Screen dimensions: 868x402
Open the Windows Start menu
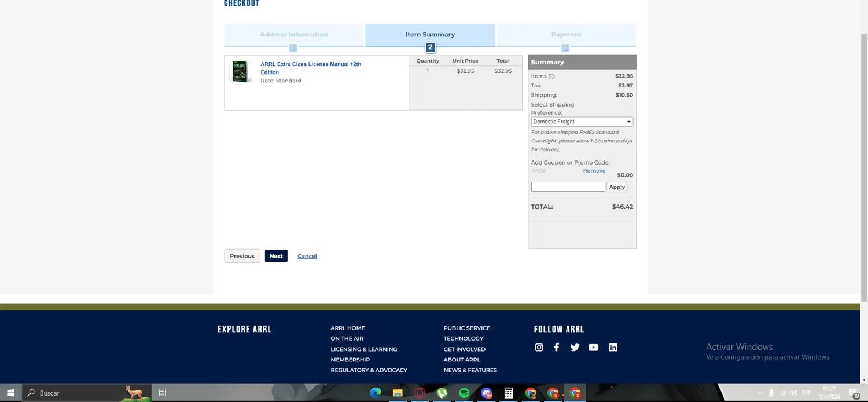click(x=10, y=393)
